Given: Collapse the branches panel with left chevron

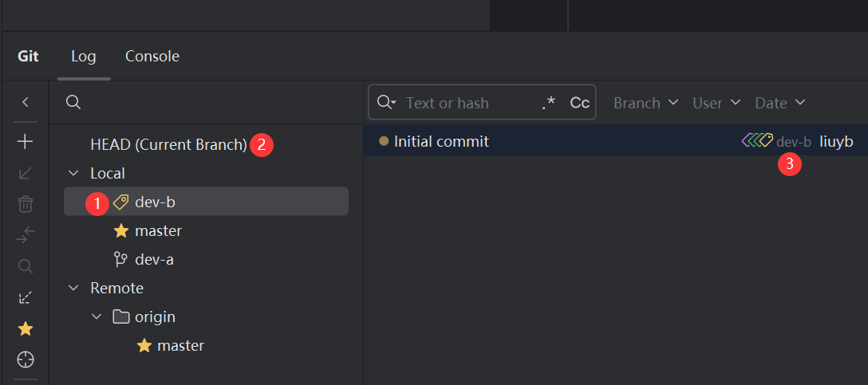Looking at the screenshot, I should pos(26,102).
